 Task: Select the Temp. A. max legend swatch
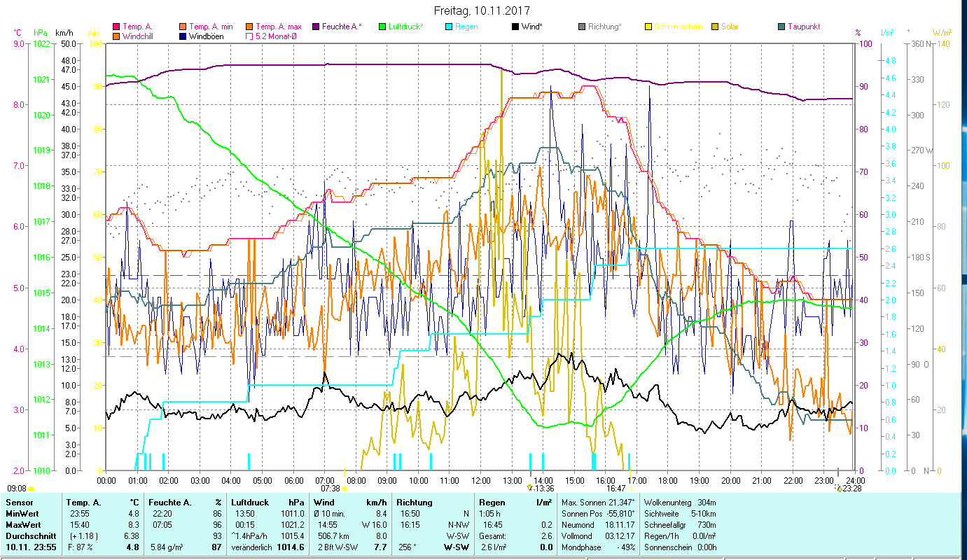pos(249,27)
